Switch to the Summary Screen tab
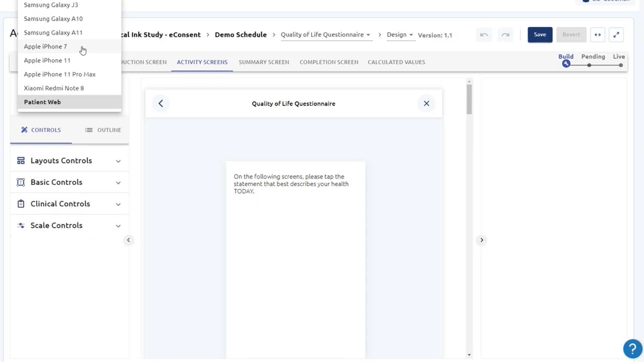The height and width of the screenshot is (362, 644). coord(264,62)
